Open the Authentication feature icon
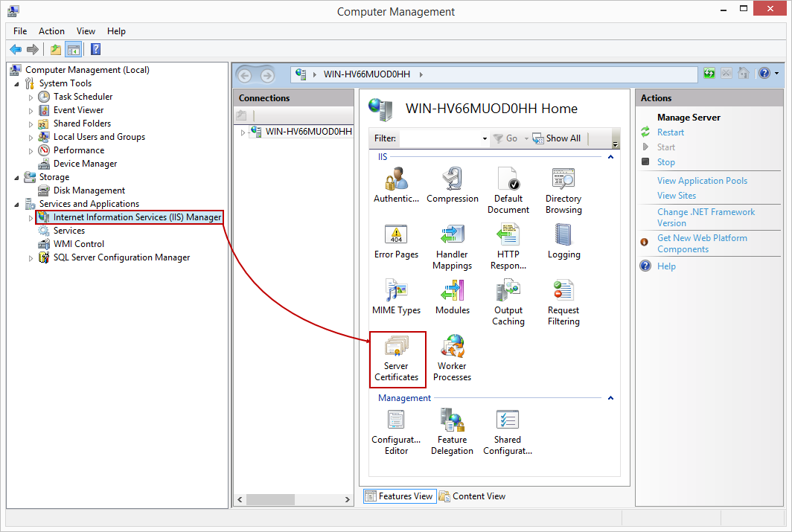792x532 pixels. pyautogui.click(x=397, y=185)
